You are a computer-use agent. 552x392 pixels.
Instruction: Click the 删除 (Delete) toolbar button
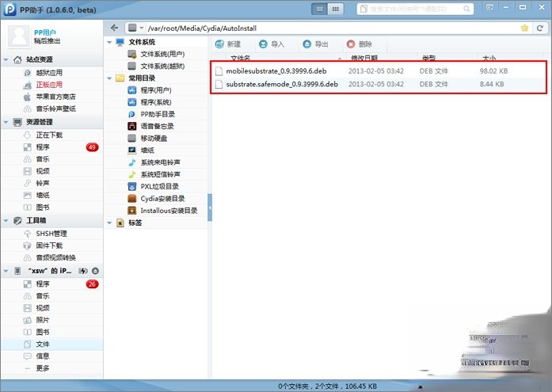360,44
